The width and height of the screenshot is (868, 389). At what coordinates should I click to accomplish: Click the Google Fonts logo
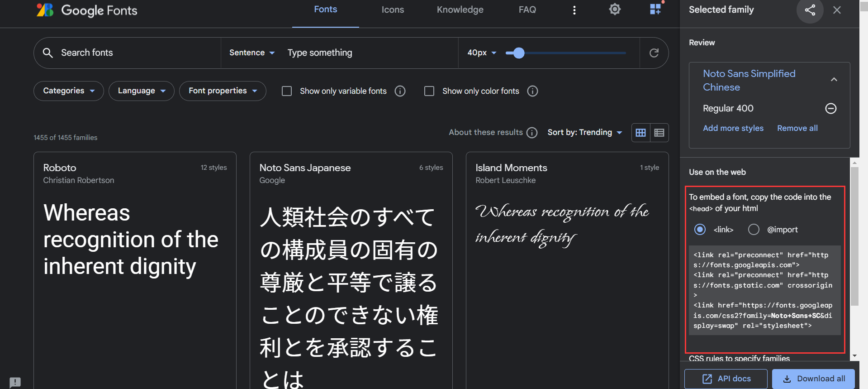(87, 10)
